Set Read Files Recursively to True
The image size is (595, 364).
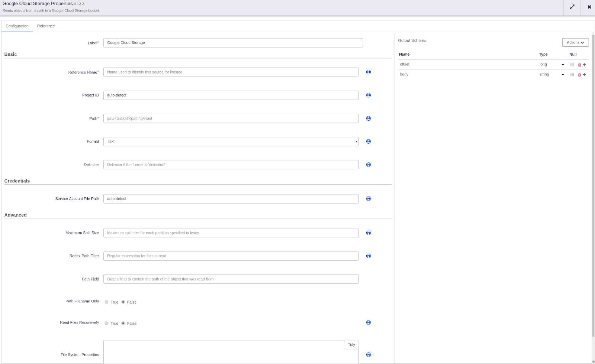click(x=107, y=323)
